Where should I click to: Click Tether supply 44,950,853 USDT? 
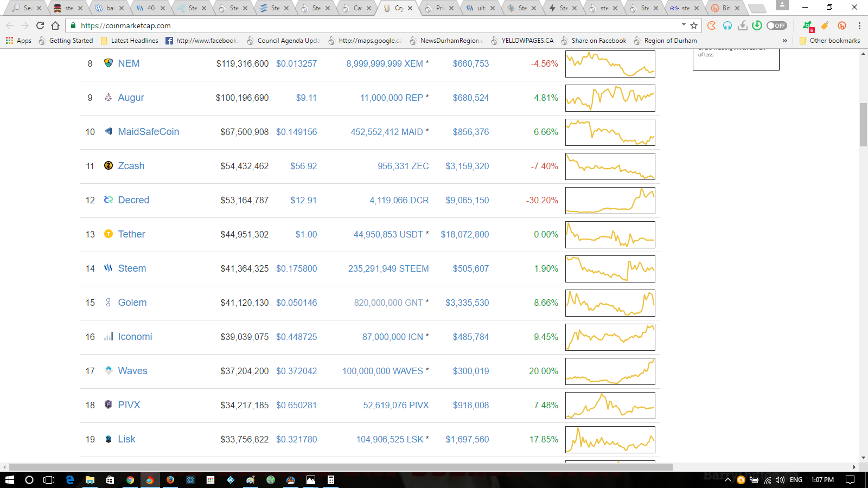[x=388, y=234]
